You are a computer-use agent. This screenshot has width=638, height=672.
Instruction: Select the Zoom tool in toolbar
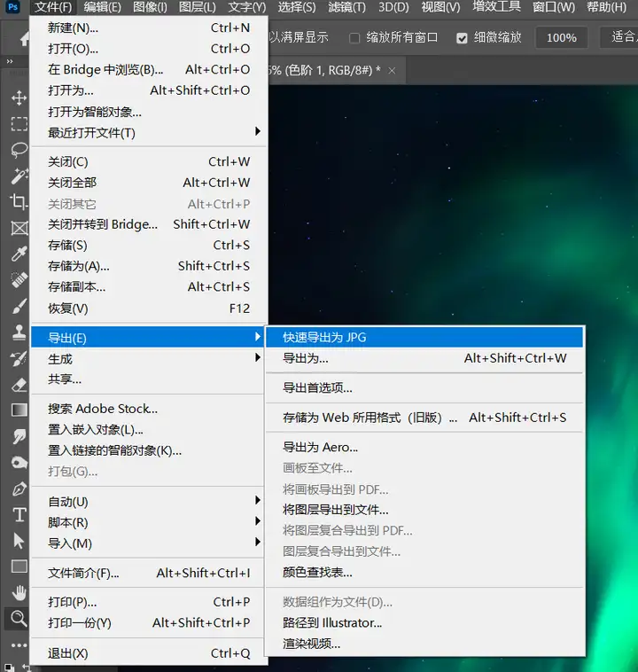pos(19,618)
